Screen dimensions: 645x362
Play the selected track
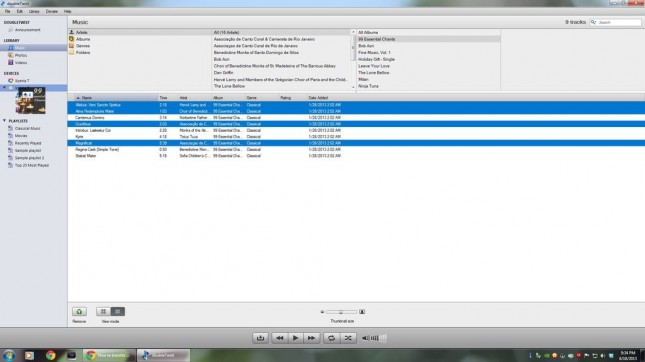point(295,338)
